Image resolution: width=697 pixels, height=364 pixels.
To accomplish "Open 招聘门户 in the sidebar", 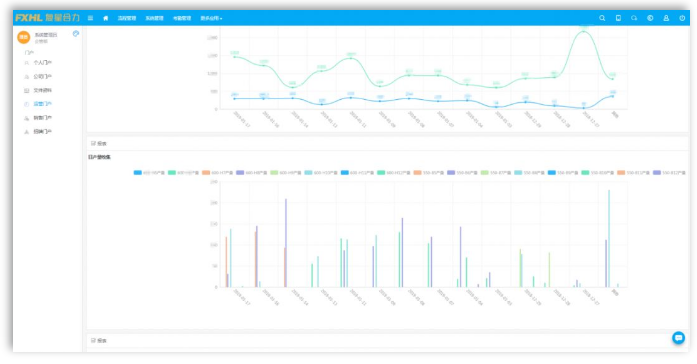I will [42, 132].
